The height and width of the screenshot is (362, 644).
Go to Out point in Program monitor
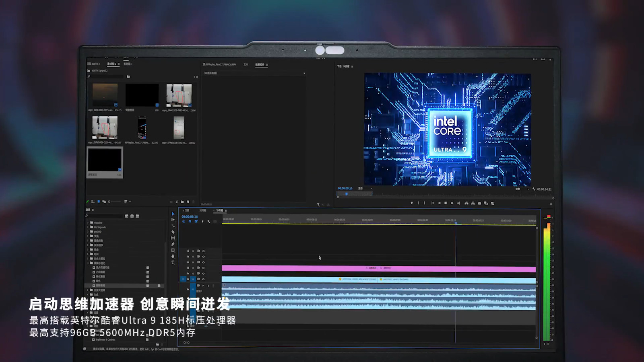click(x=458, y=203)
